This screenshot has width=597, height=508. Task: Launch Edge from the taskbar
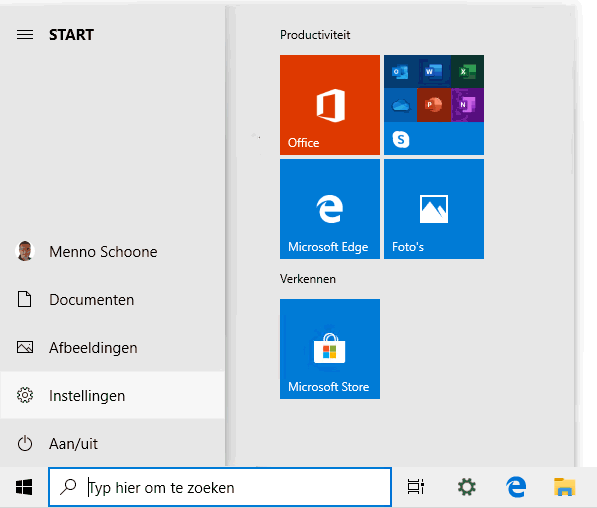(x=516, y=487)
